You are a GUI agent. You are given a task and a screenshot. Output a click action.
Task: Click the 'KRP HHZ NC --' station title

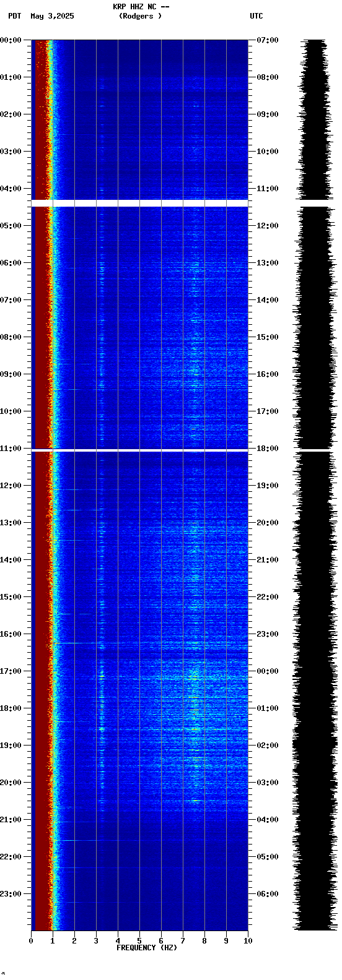point(141,7)
